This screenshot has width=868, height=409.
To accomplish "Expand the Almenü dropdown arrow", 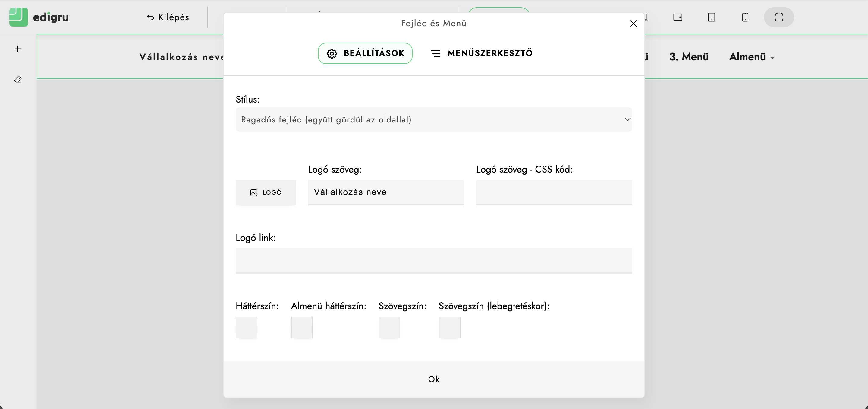I will click(772, 58).
